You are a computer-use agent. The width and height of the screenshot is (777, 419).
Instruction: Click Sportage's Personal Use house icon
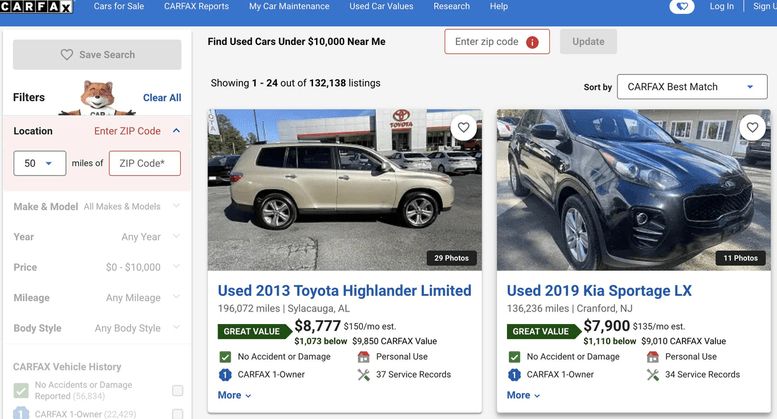click(x=653, y=357)
